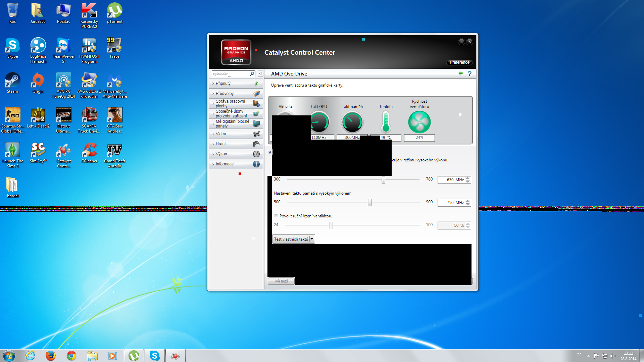Screen dimensions: 644x362
Task: Open Test vlastních taktů dropdown arrow
Action: coord(312,239)
